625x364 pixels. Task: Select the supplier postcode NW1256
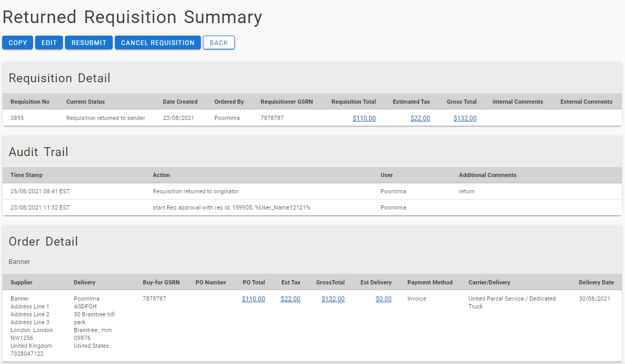pyautogui.click(x=21, y=338)
